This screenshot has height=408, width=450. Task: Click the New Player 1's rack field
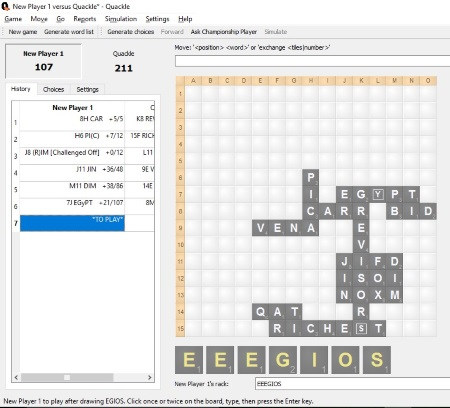[x=352, y=384]
